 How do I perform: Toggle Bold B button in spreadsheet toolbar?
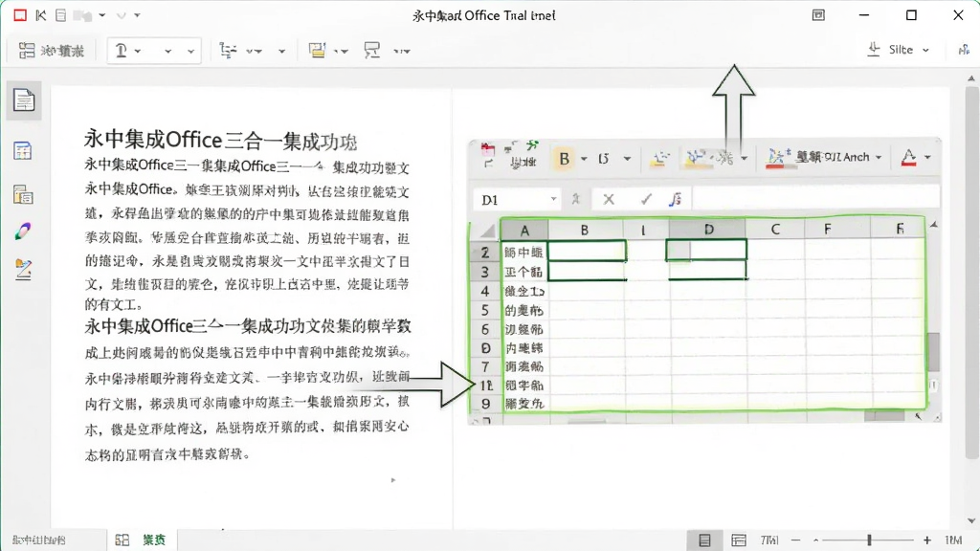(x=564, y=159)
